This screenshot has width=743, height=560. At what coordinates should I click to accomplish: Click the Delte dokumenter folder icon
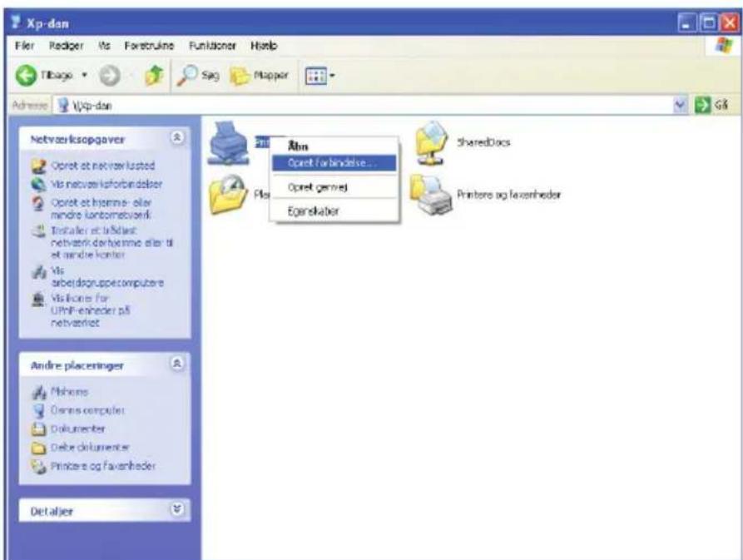(38, 448)
